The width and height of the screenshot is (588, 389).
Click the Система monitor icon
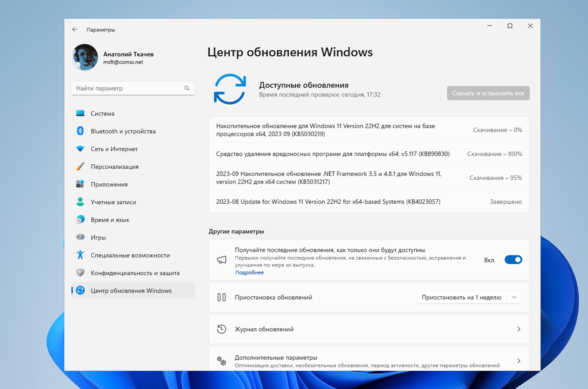80,113
